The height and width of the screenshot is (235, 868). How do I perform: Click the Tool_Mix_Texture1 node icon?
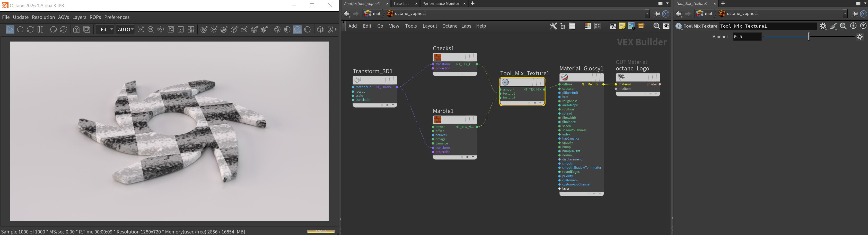(505, 82)
